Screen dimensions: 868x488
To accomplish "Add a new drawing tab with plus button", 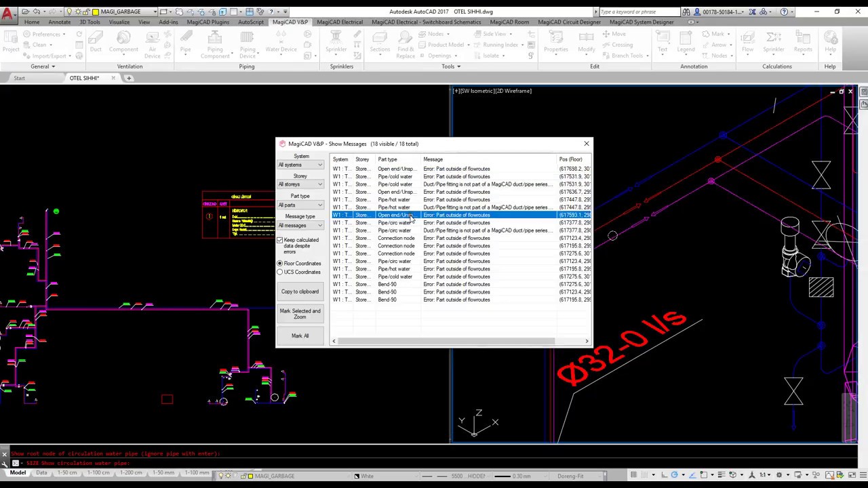I will (130, 78).
